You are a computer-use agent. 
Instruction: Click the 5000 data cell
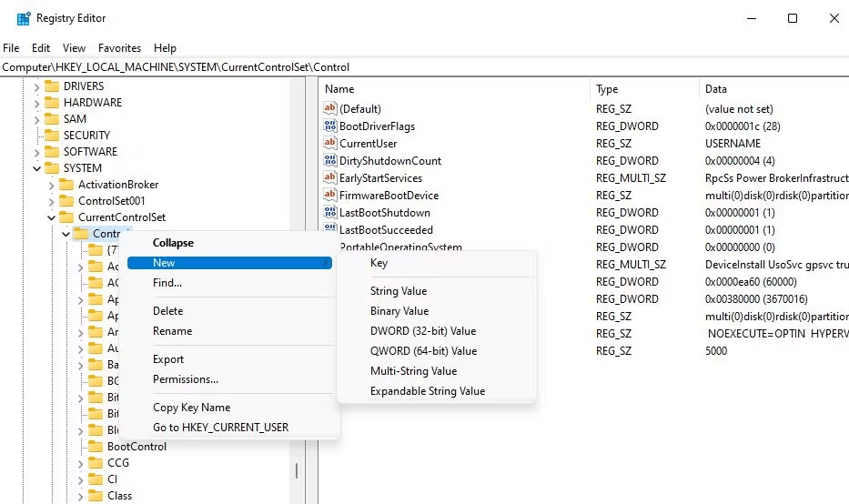tap(716, 351)
